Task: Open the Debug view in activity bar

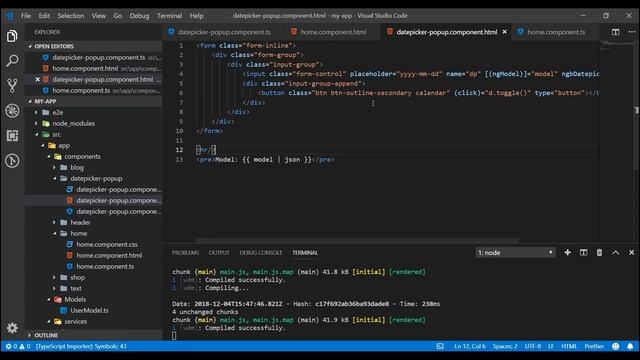Action: point(12,111)
